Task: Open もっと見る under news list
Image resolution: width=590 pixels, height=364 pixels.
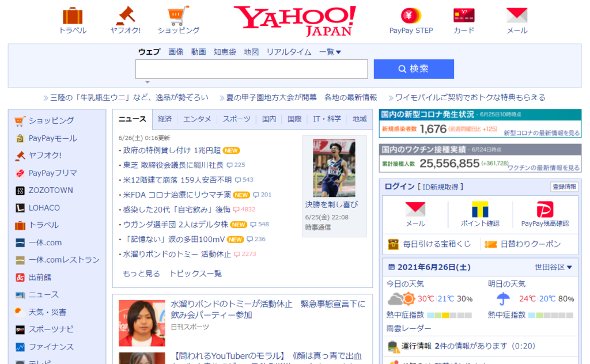Action: 141,274
